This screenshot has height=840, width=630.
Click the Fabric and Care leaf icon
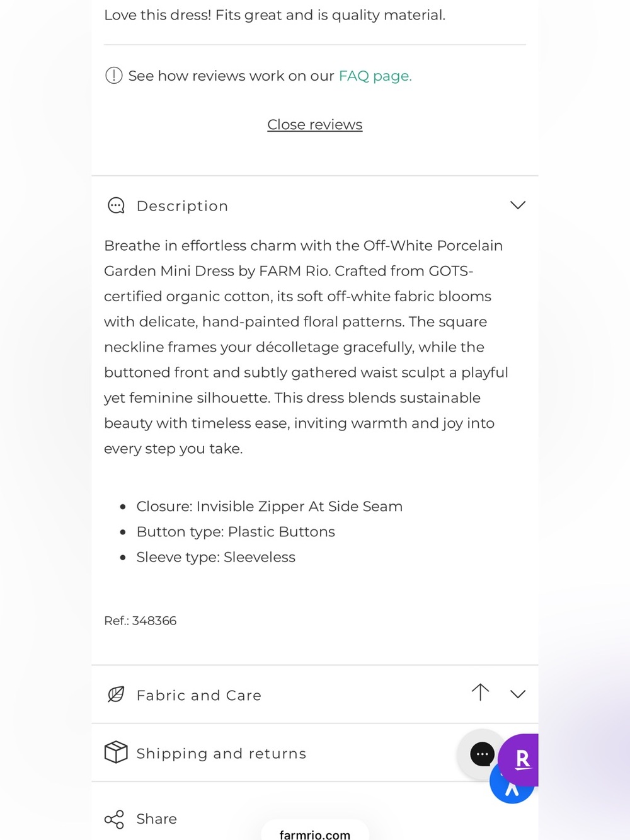(116, 694)
